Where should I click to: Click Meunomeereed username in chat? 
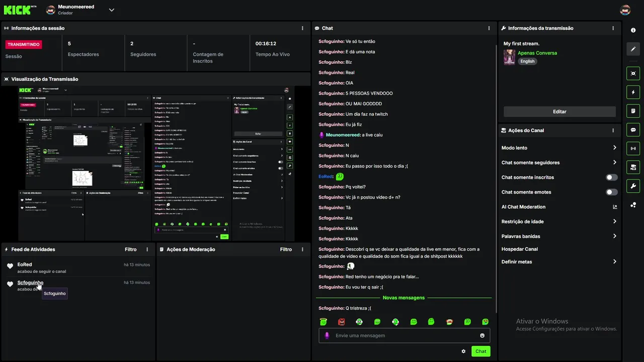pos(343,135)
